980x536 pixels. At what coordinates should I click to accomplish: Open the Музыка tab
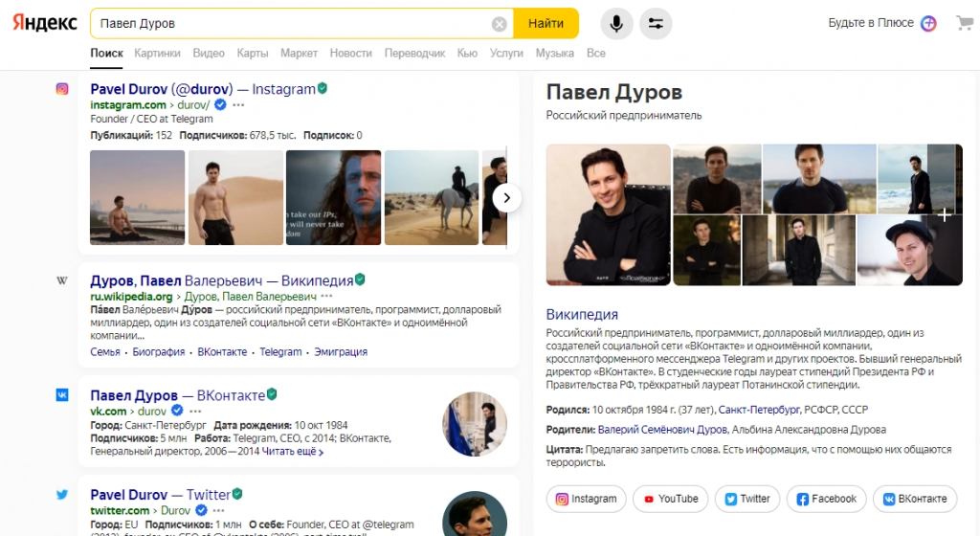click(554, 53)
